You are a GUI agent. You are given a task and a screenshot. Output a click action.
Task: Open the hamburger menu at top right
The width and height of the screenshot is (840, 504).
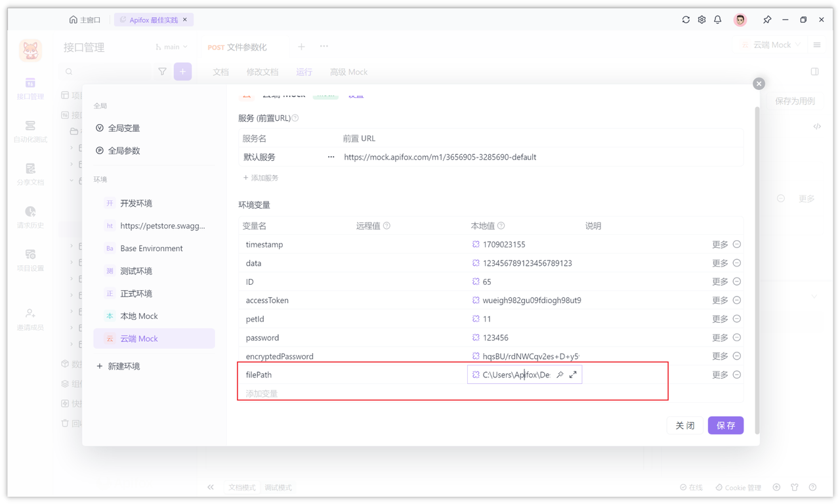click(817, 45)
